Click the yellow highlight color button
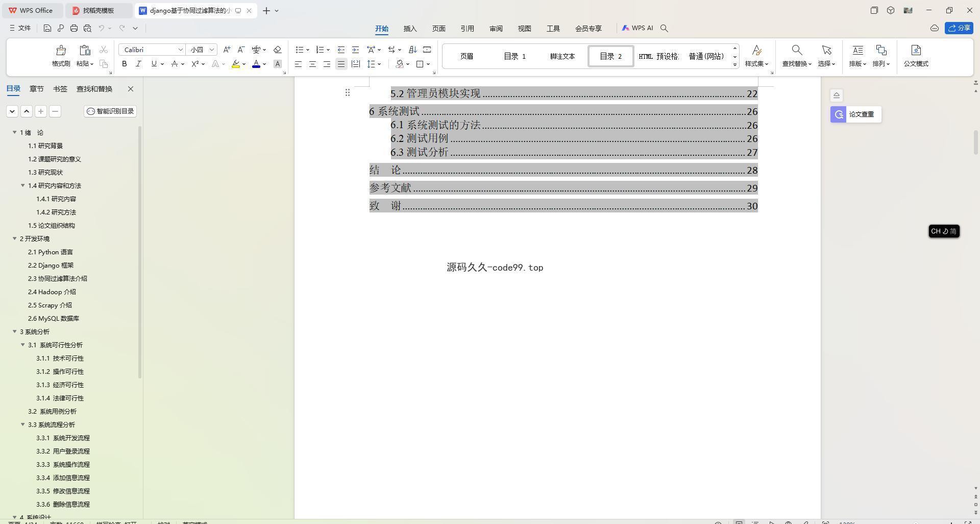The image size is (980, 524). pos(235,64)
